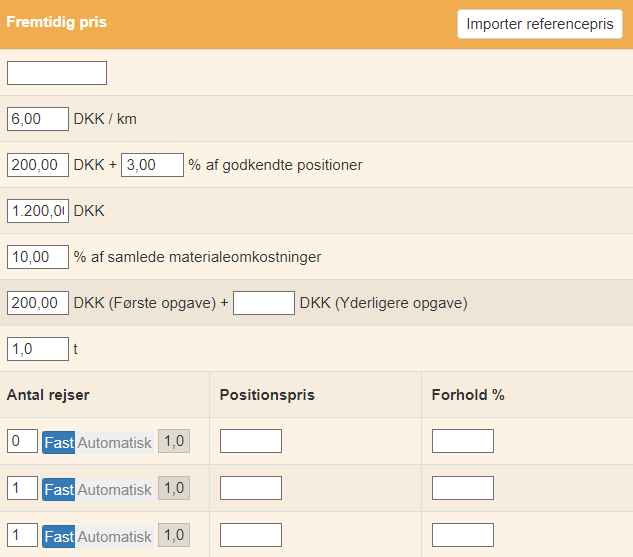Image resolution: width=633 pixels, height=557 pixels.
Task: Select the first row's Forhold % input
Action: point(463,441)
